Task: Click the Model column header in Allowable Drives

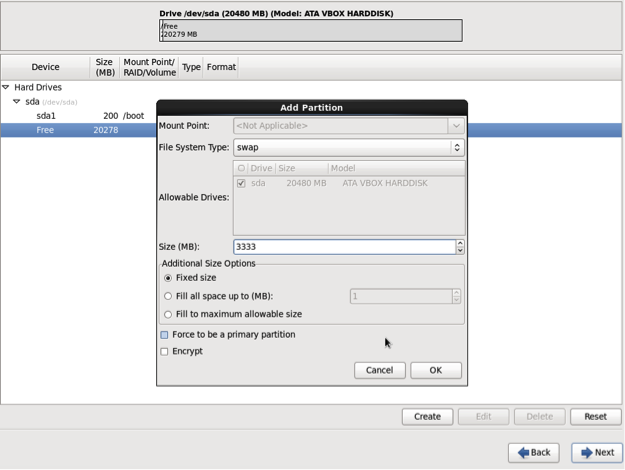Action: pos(397,168)
